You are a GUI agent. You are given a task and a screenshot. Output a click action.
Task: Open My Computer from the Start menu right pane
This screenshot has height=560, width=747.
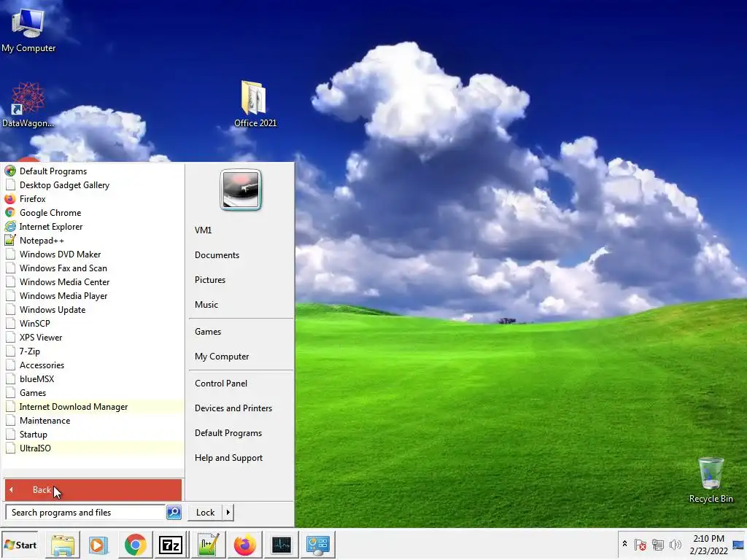(x=241, y=356)
